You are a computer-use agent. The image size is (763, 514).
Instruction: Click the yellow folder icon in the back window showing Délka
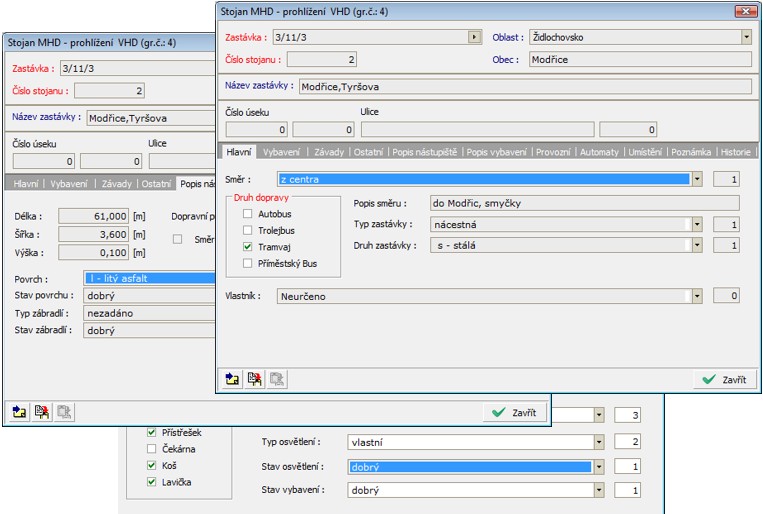(x=20, y=411)
